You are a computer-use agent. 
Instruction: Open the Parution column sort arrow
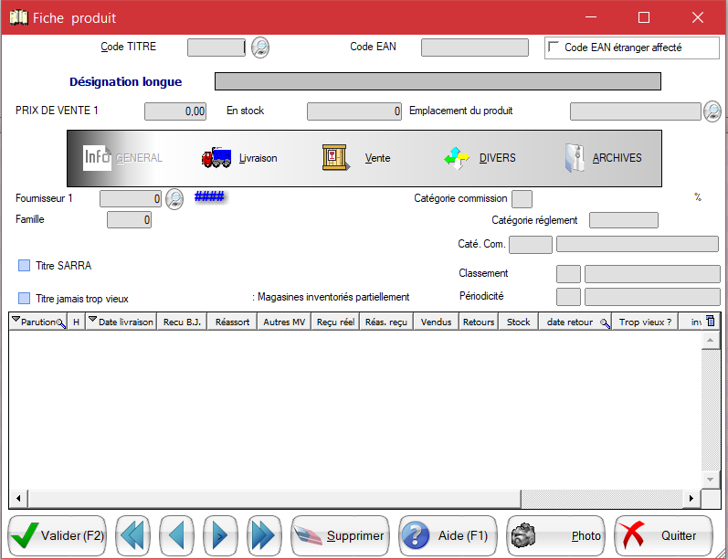point(16,321)
